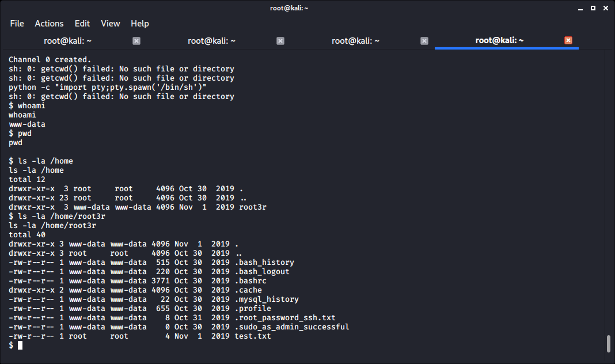Image resolution: width=615 pixels, height=364 pixels.
Task: Close the first root@kali tab
Action: (x=136, y=41)
